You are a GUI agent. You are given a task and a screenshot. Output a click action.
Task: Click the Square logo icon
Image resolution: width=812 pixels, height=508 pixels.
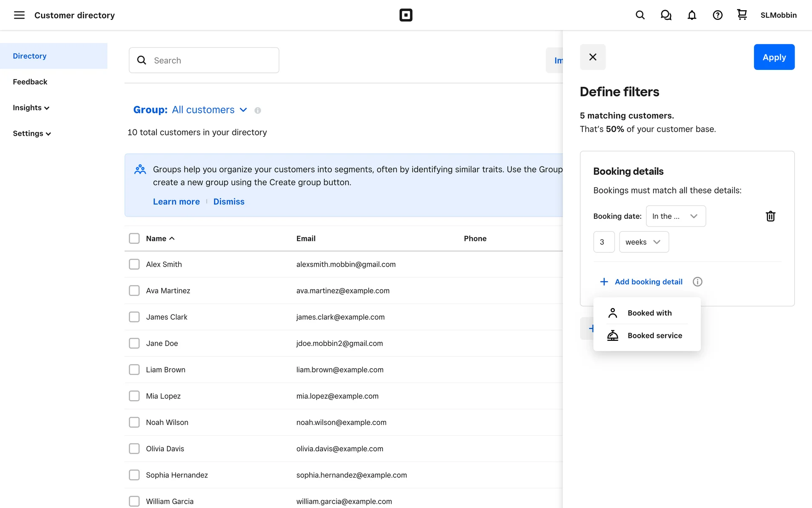[x=406, y=15]
